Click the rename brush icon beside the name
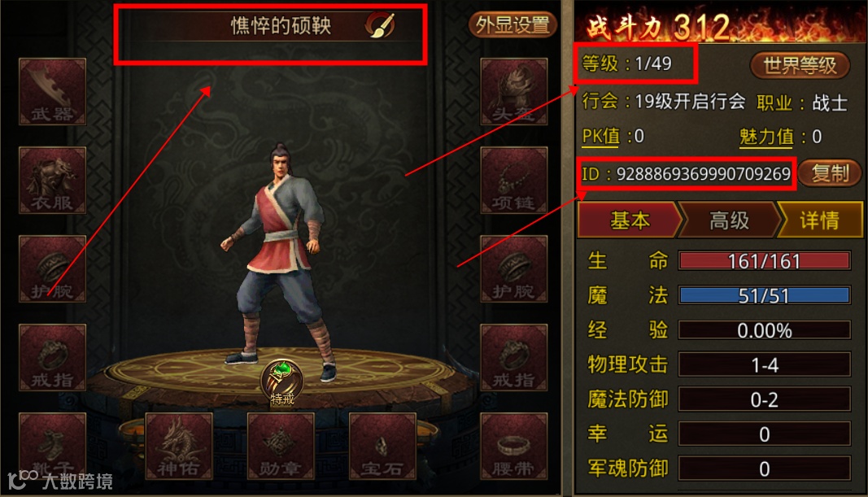The width and height of the screenshot is (868, 497). point(381,25)
